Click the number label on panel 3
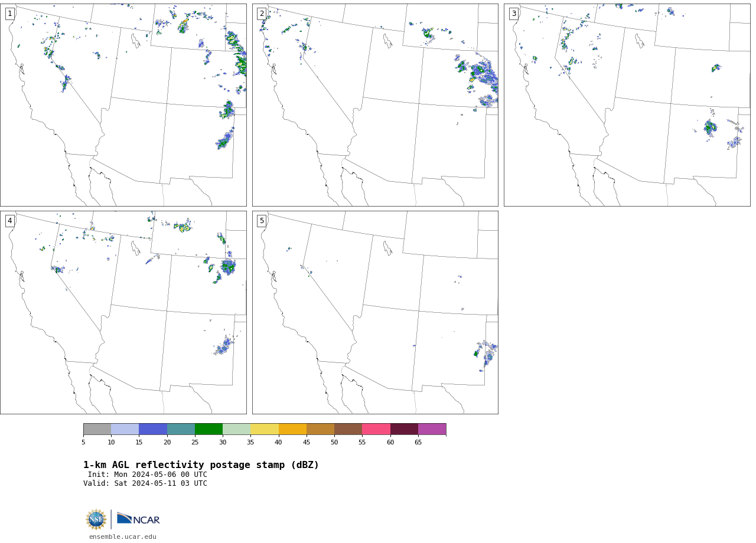The height and width of the screenshot is (543, 756). (x=514, y=14)
